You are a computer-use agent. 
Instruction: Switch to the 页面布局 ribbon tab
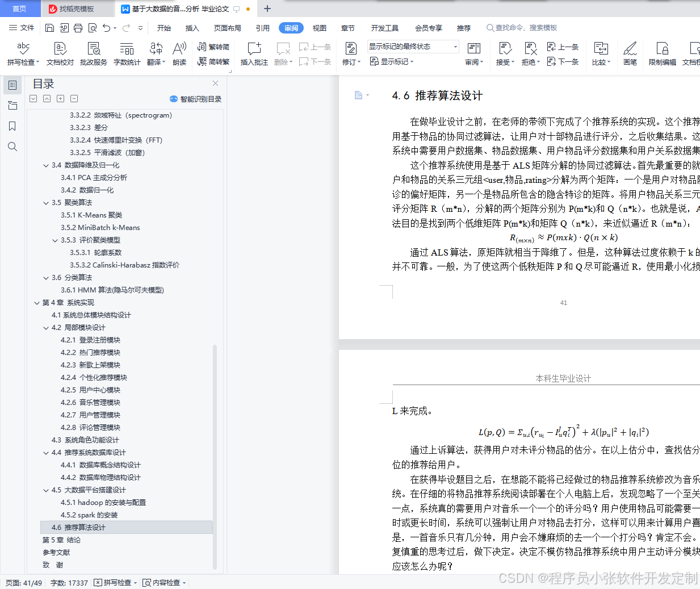point(228,28)
